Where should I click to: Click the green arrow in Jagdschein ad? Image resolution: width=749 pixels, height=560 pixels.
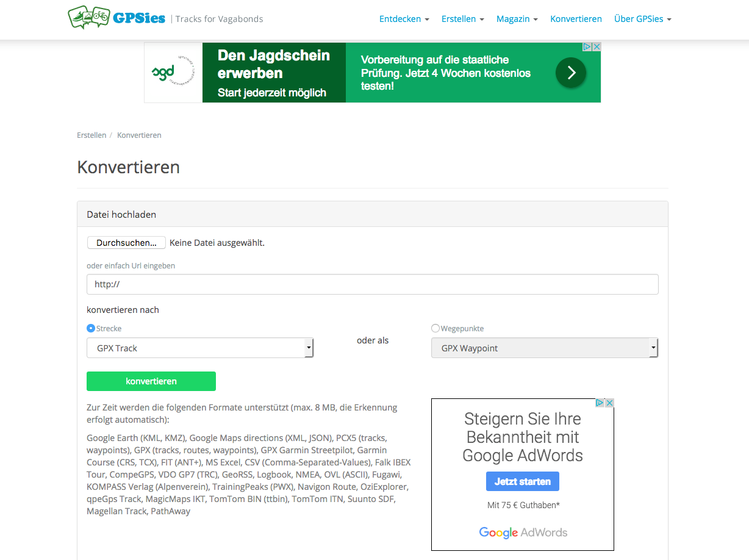570,73
